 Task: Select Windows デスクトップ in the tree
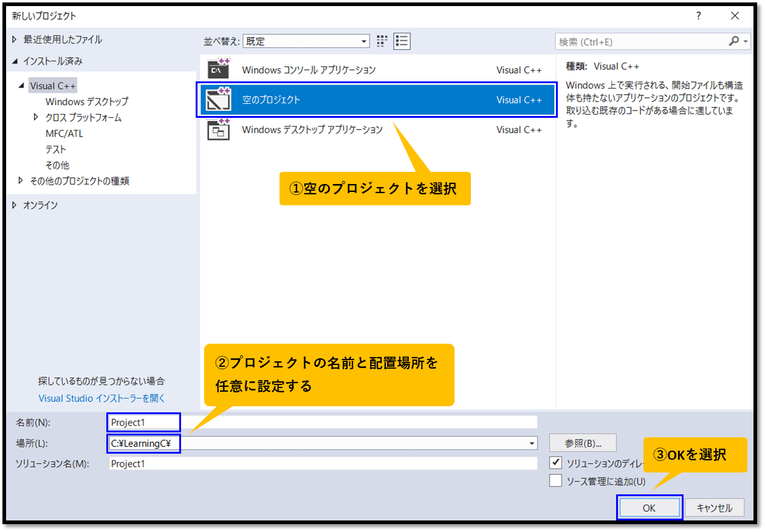pos(87,101)
